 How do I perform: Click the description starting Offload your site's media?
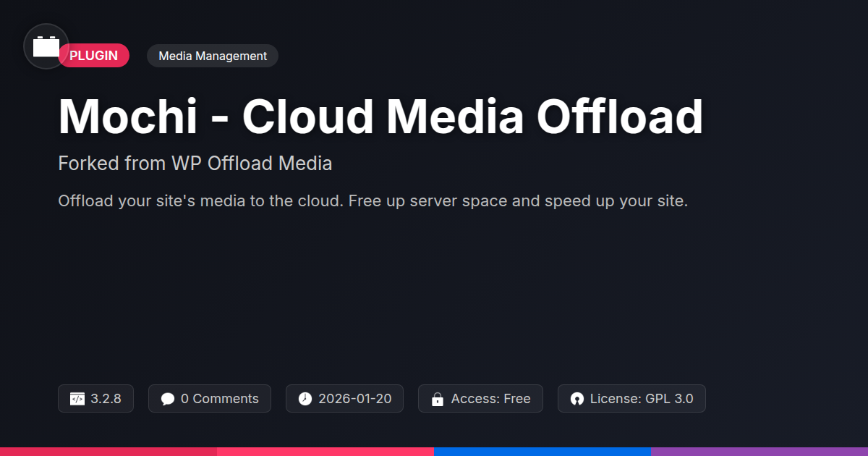tap(373, 200)
